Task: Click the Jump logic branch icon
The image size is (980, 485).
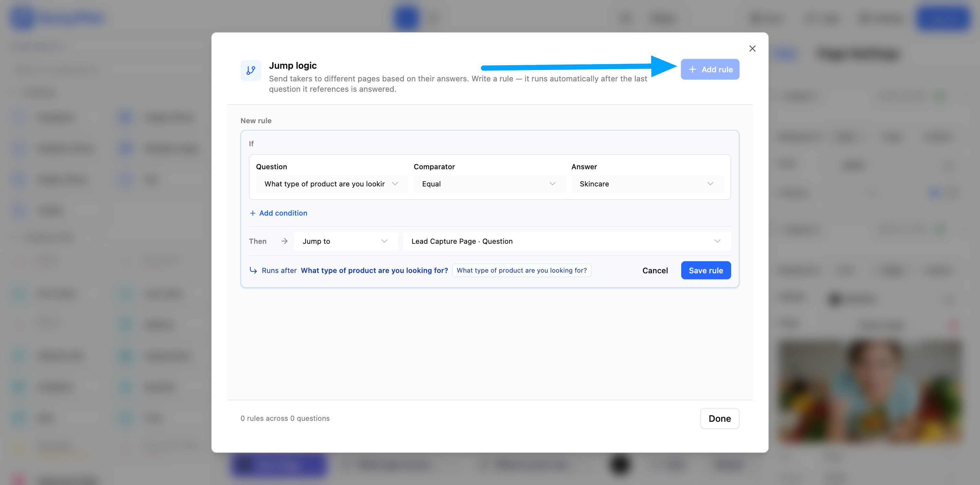Action: pos(251,70)
